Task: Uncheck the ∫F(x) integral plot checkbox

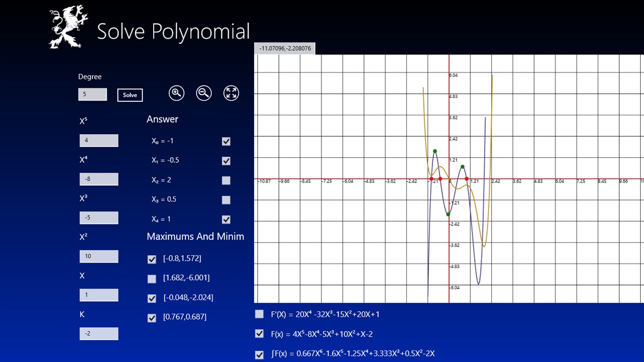Action: coord(259,355)
